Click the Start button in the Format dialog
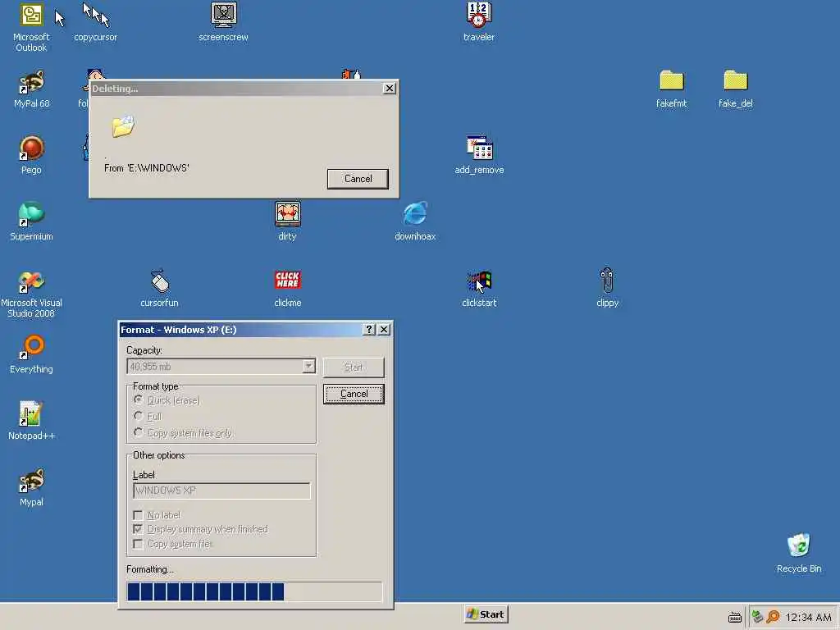 click(354, 367)
